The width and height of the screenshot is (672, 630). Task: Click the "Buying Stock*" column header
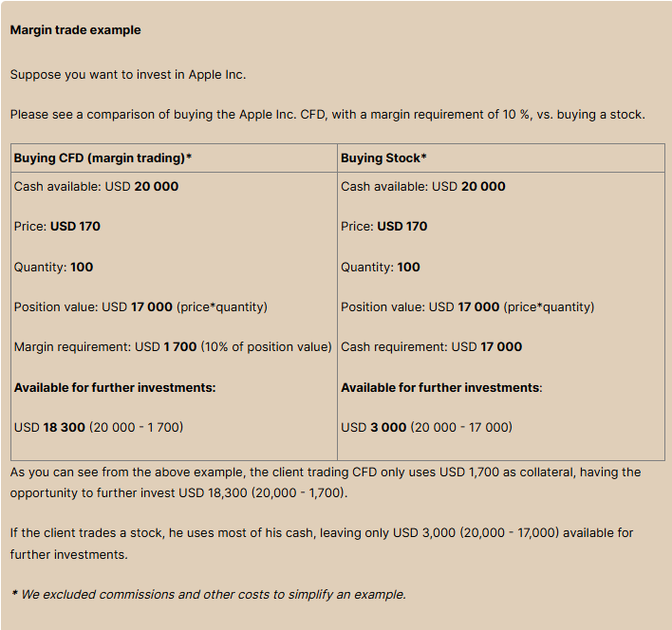tap(383, 157)
